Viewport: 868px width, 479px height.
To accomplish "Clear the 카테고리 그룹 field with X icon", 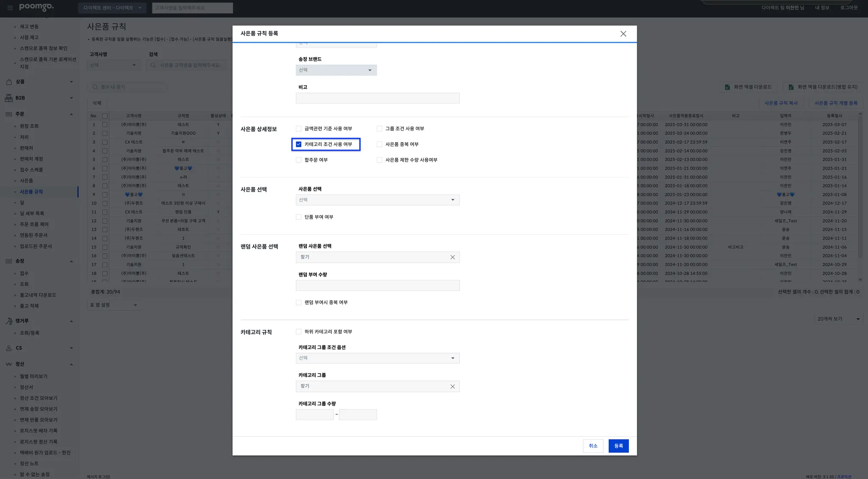I will pyautogui.click(x=452, y=386).
